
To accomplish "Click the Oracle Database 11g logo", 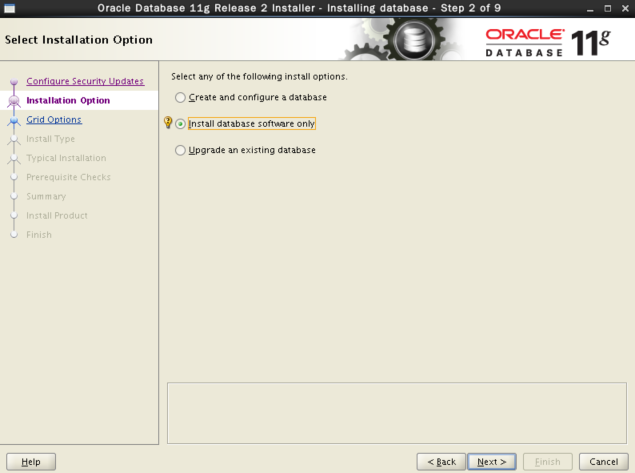I will (553, 40).
